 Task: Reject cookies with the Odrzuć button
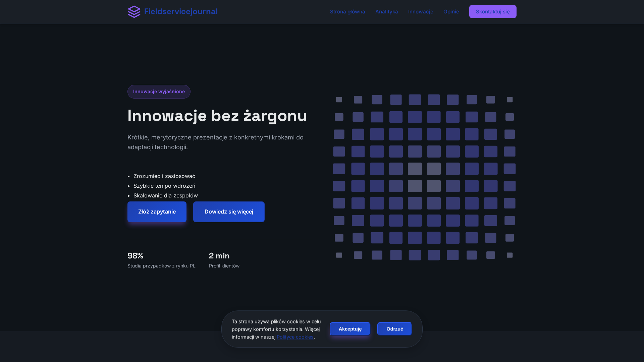tap(394, 329)
